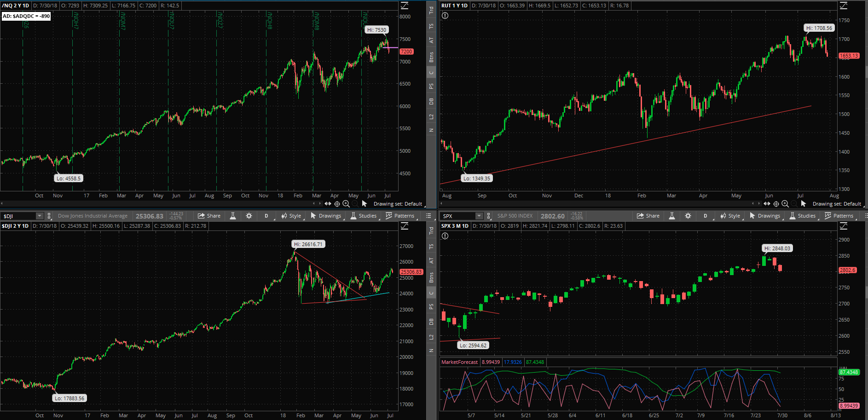Image resolution: width=868 pixels, height=420 pixels.
Task: Open the L2 sidebar tab in upper chart
Action: click(x=431, y=116)
